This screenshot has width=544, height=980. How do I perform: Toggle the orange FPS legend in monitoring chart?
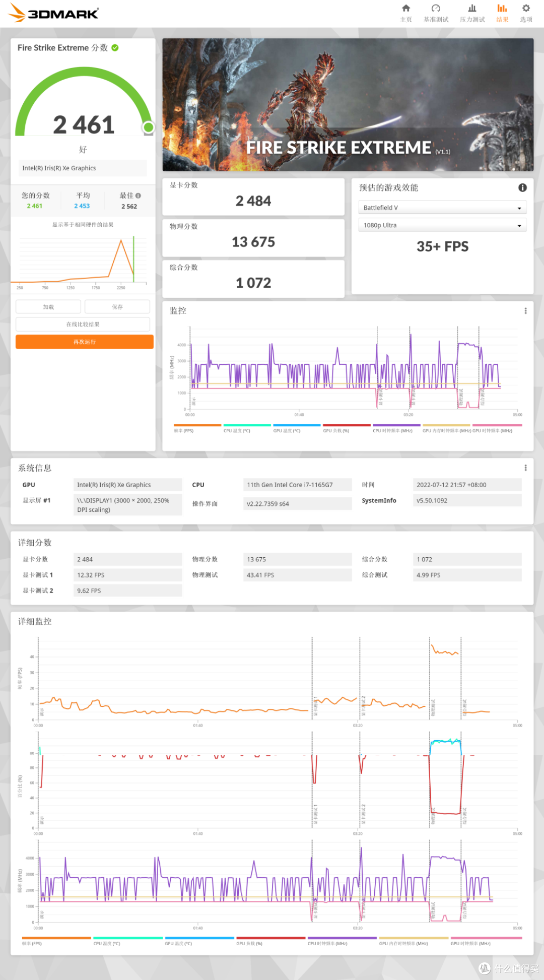coord(196,428)
